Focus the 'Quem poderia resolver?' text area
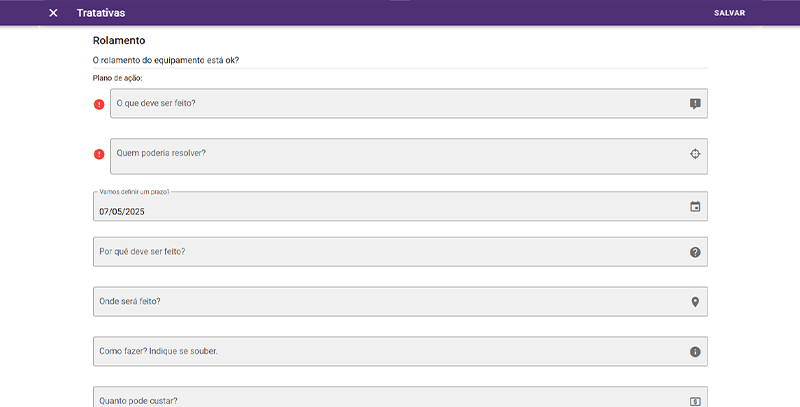Image resolution: width=800 pixels, height=407 pixels. tap(390, 156)
